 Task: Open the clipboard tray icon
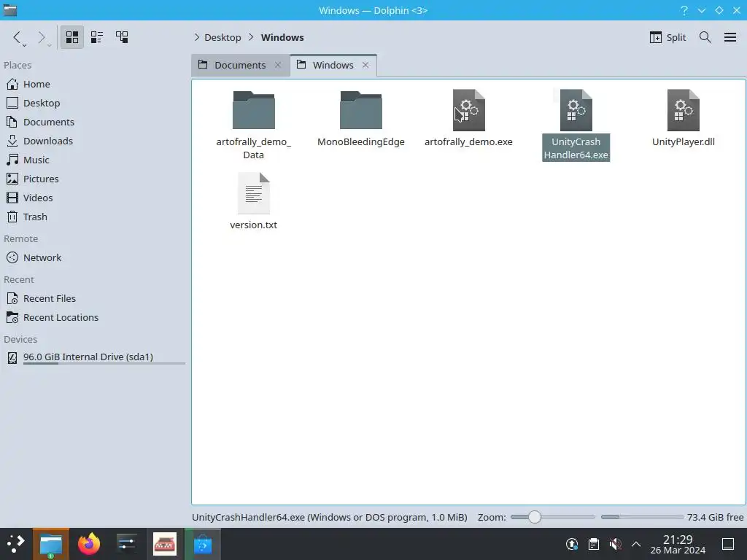[594, 544]
